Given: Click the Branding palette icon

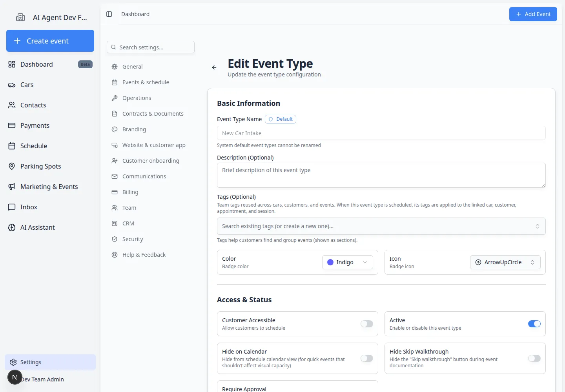Looking at the screenshot, I should tap(115, 129).
